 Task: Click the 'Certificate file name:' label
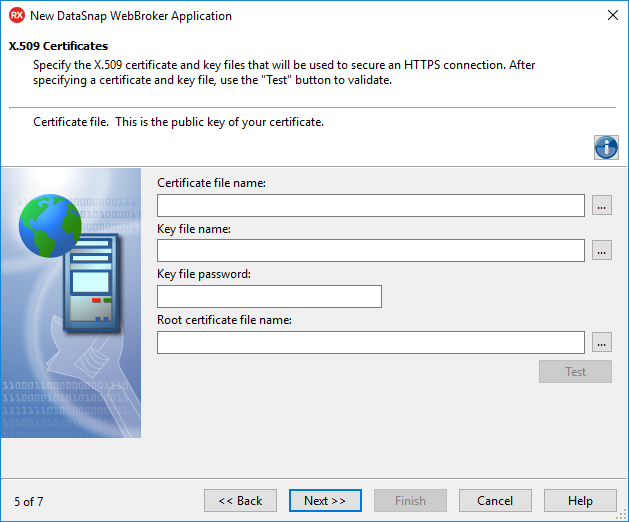click(x=211, y=183)
